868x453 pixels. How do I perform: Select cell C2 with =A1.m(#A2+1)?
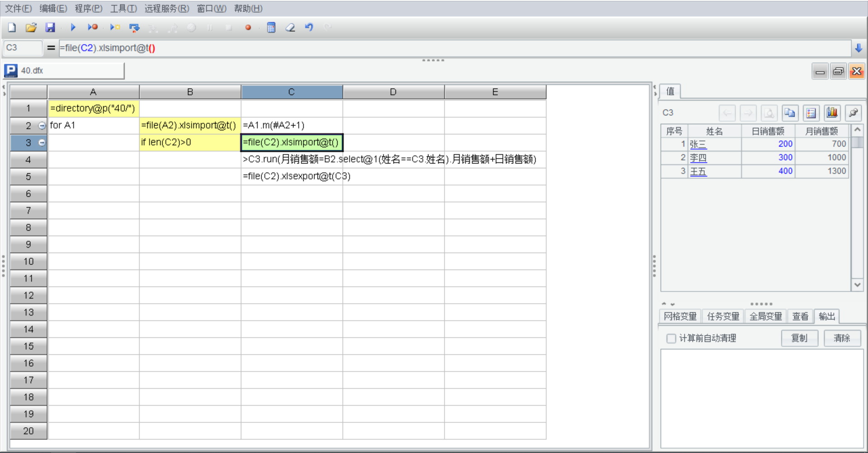(x=292, y=126)
